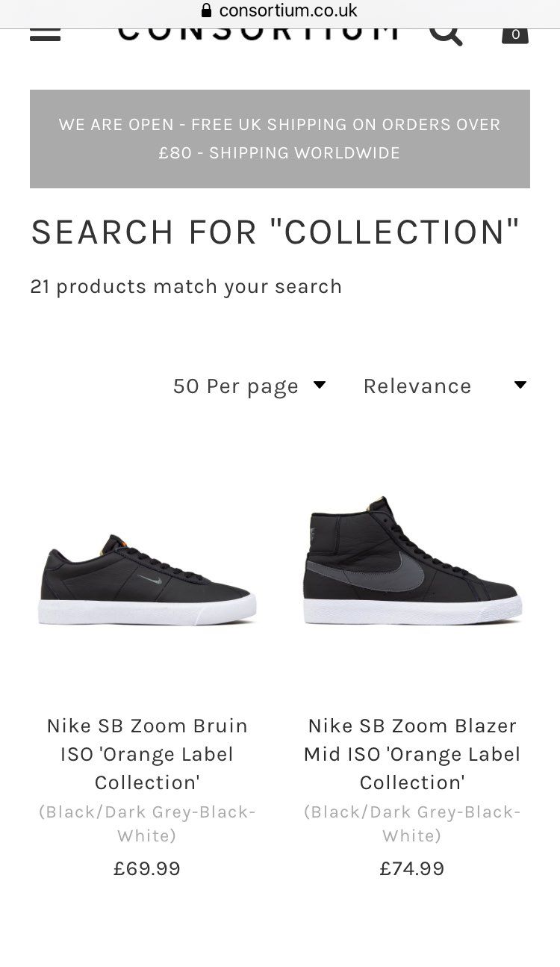This screenshot has height=967, width=560.
Task: Tap the search magnifier icon
Action: [446, 33]
